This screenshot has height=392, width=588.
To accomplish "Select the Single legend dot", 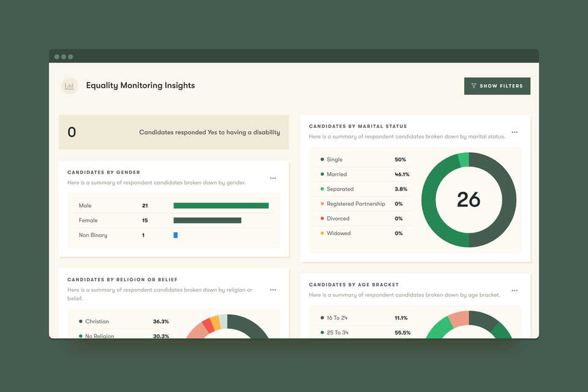I will point(322,159).
